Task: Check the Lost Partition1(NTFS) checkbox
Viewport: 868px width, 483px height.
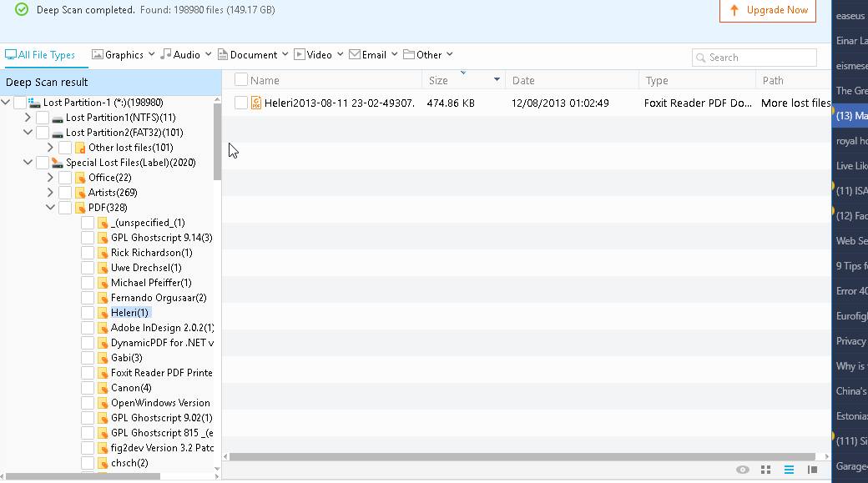Action: tap(43, 118)
